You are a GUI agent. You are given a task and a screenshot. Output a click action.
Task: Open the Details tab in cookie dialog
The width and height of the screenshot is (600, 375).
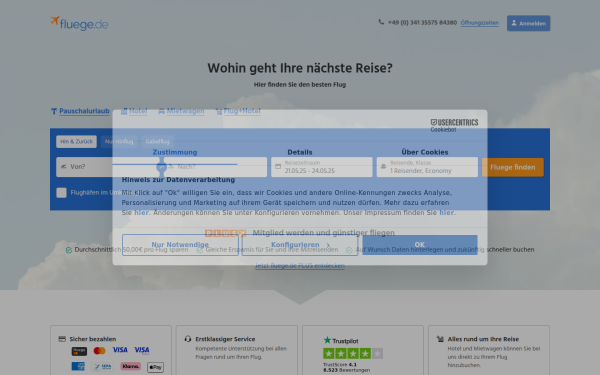[x=300, y=152]
